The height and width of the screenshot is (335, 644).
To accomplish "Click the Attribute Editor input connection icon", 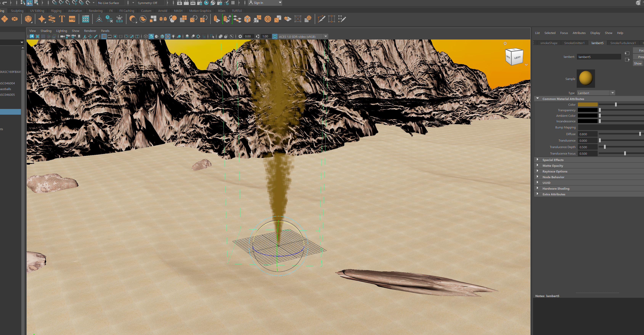I will click(627, 53).
